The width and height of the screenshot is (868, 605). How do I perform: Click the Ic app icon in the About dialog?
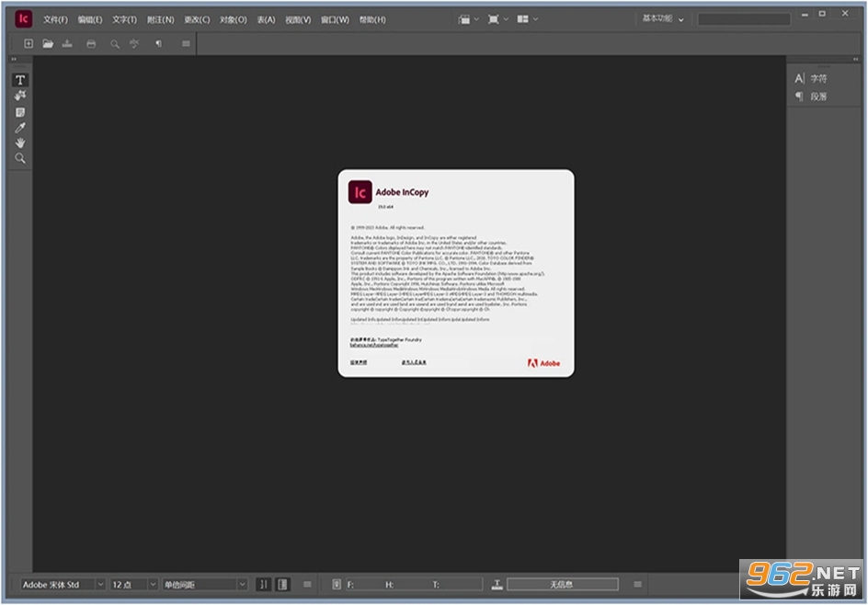(360, 192)
